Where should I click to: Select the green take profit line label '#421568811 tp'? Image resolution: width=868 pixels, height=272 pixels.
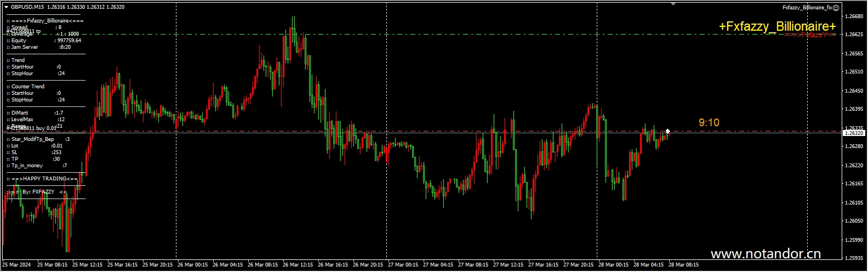click(x=24, y=32)
